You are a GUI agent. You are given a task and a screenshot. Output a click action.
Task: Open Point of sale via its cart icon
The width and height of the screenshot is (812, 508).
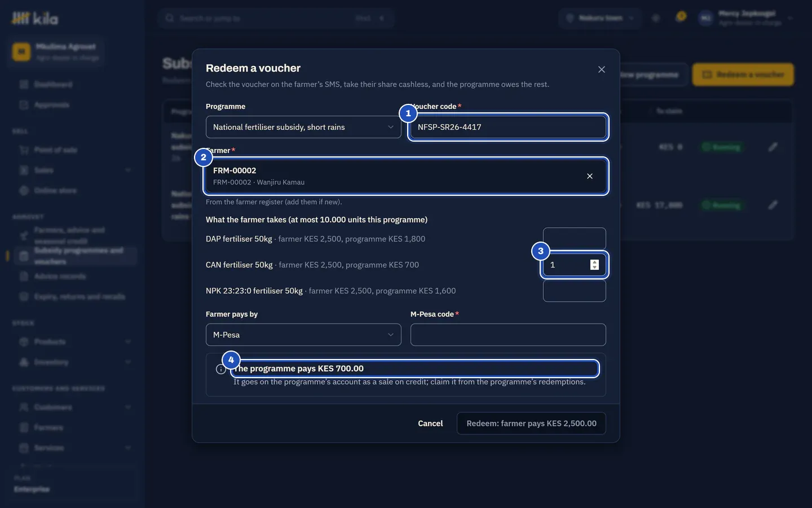(x=24, y=150)
